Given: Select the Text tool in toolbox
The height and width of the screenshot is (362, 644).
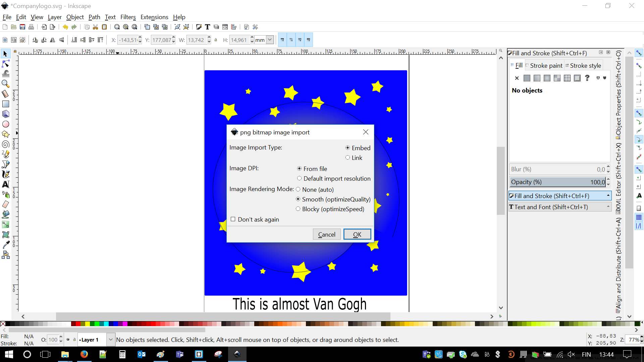Looking at the screenshot, I should 6,184.
